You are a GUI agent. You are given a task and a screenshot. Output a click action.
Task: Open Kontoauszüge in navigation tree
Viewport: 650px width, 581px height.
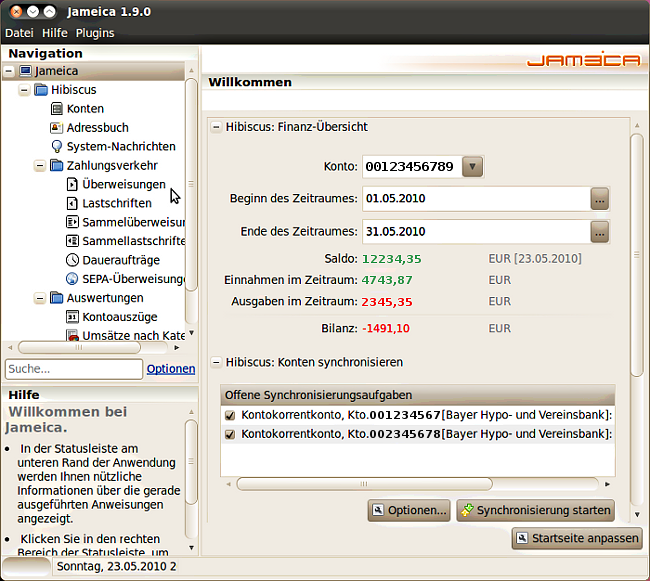[119, 317]
